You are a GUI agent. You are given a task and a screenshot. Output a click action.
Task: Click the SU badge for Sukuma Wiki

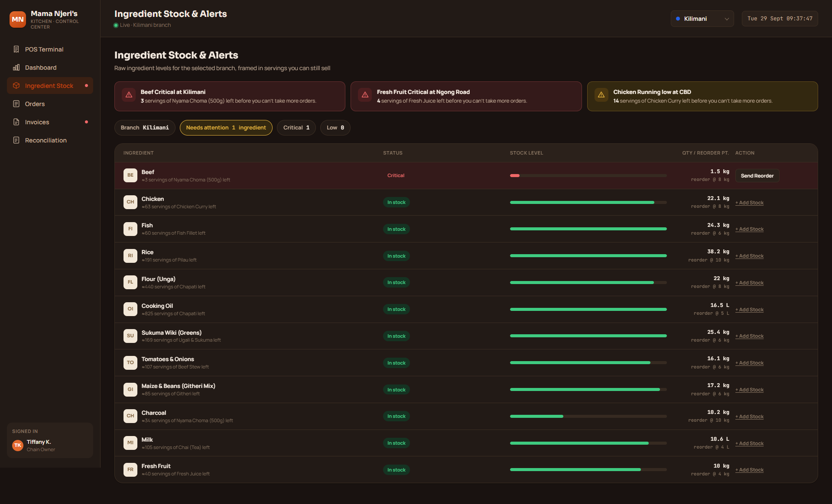coord(130,336)
